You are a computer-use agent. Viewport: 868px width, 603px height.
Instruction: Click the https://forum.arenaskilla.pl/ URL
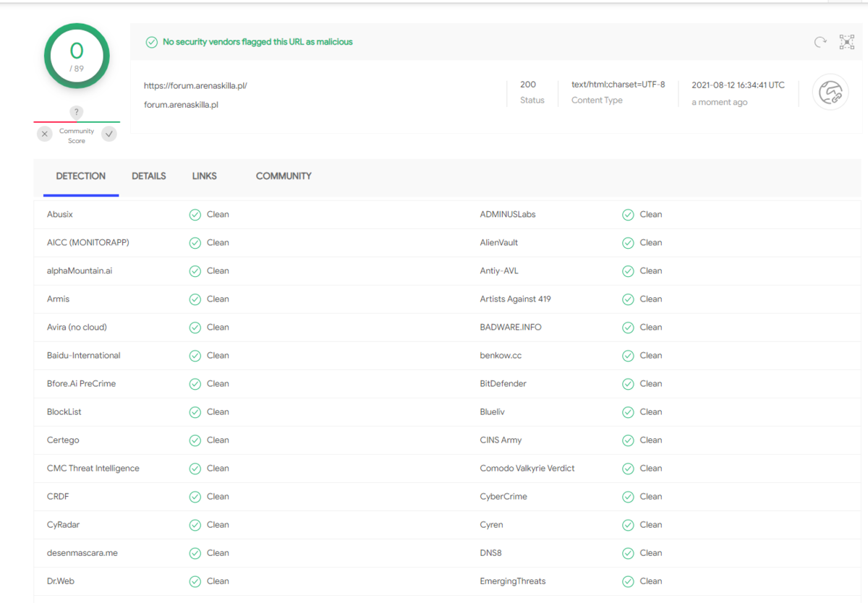195,85
